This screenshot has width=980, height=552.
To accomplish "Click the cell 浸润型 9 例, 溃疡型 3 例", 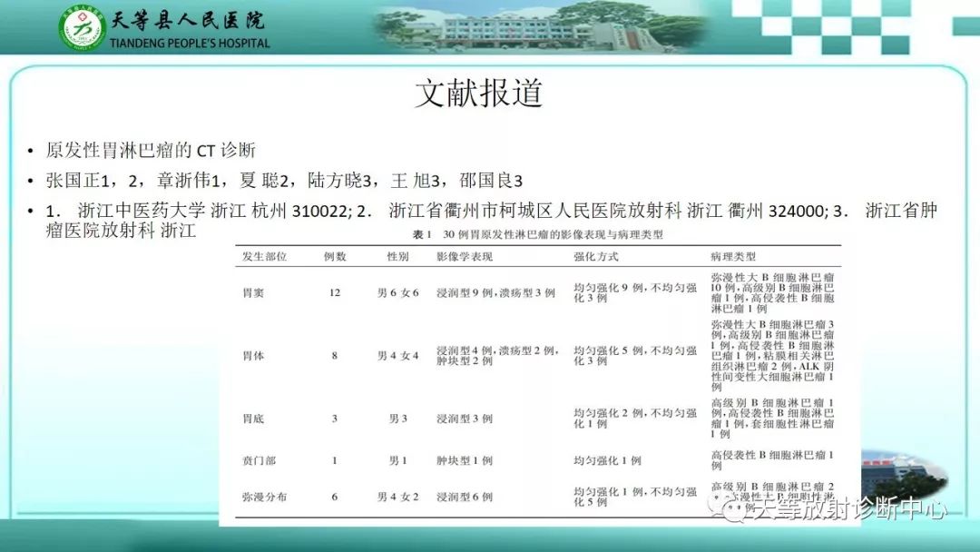I will (495, 292).
